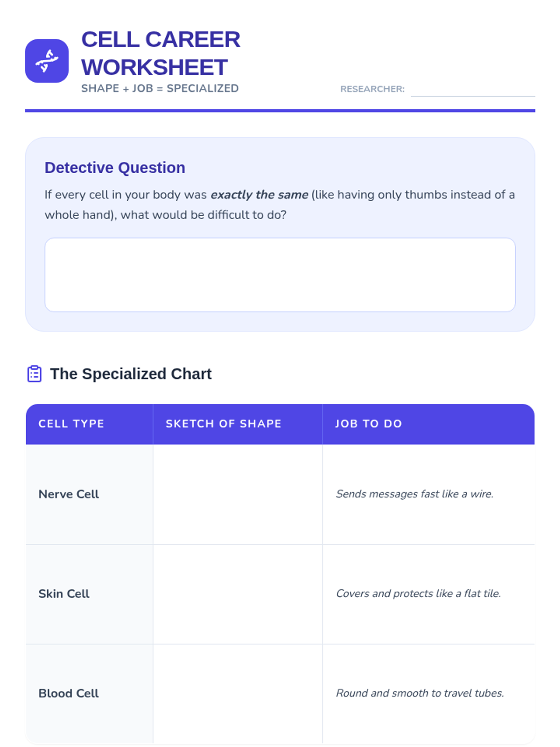Click the bold 'exactly the same' phrase
560x747 pixels.
point(259,195)
